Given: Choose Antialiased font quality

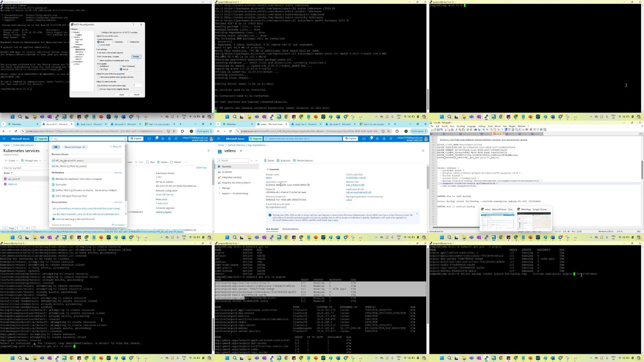Looking at the screenshot, I should point(98,66).
